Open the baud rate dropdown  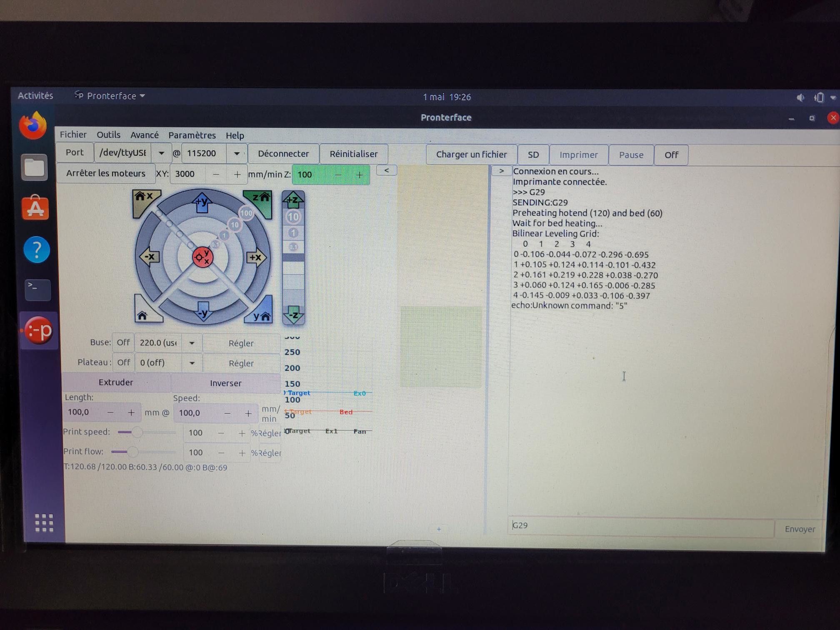coord(237,154)
